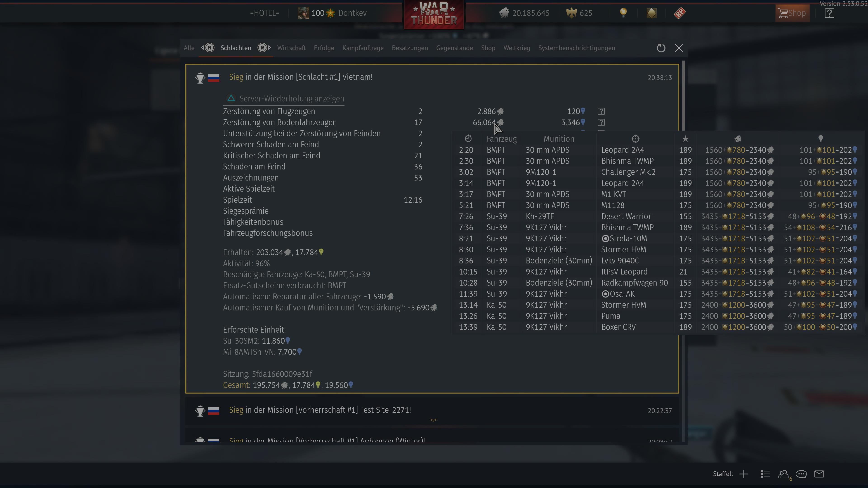Click Server-Wiederholung anzeigen link
Viewport: 868px width, 488px height.
click(x=291, y=99)
